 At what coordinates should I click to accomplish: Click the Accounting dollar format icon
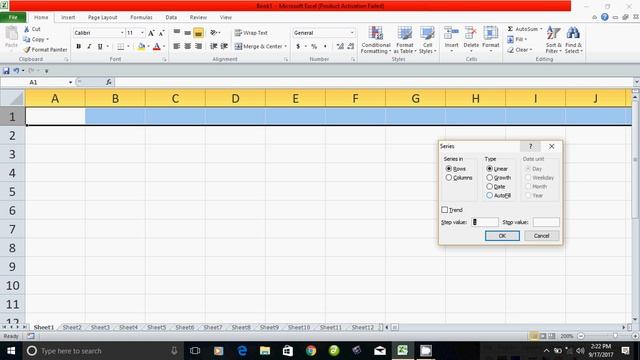[x=298, y=47]
